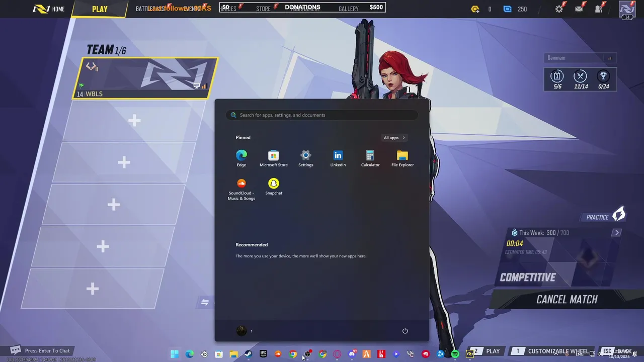
Task: Focus the Start menu search box
Action: tap(322, 115)
